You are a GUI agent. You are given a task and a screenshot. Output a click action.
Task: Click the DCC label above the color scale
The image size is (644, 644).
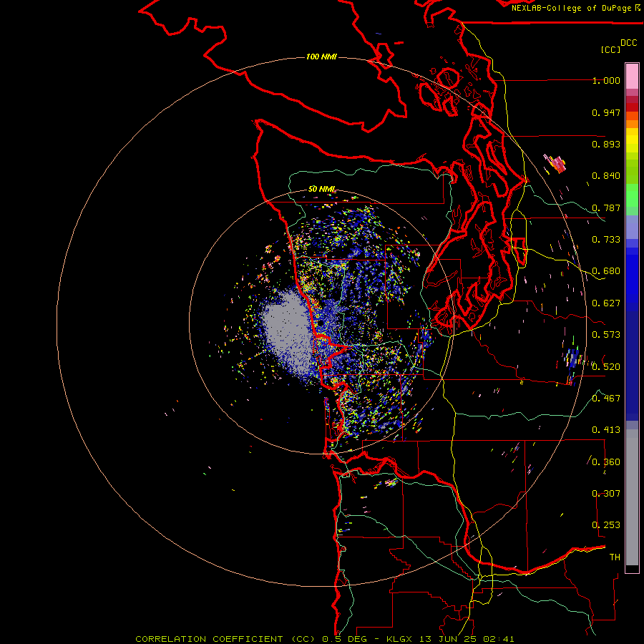pyautogui.click(x=628, y=43)
